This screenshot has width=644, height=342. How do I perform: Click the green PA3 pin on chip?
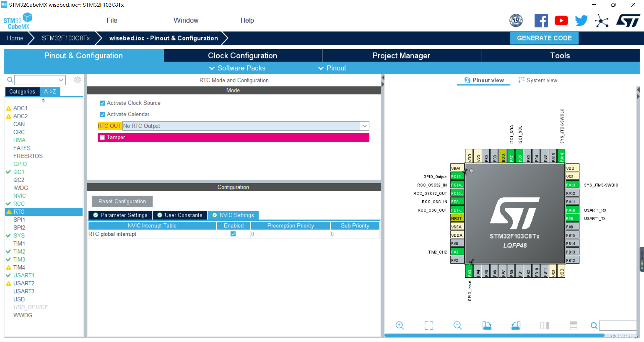point(469,271)
